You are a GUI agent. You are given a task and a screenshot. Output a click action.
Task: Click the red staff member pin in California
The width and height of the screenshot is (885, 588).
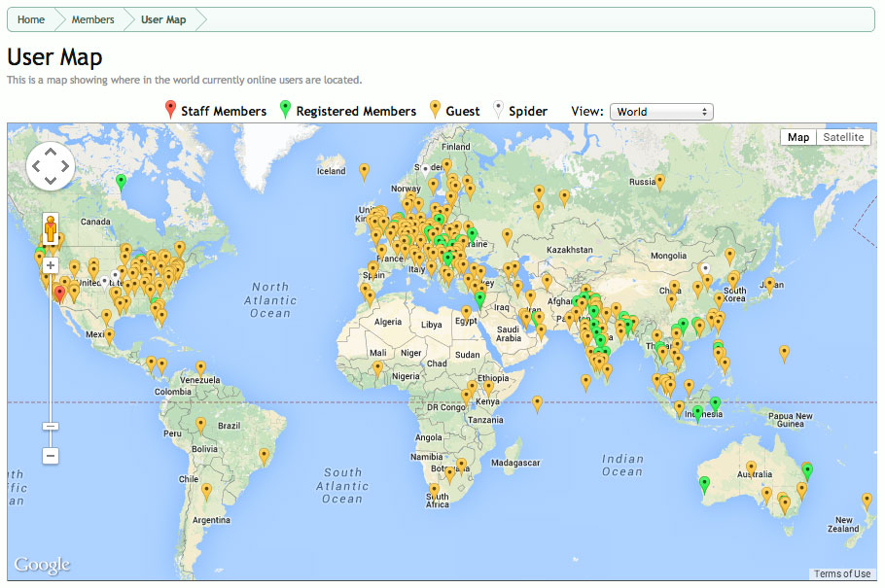tap(59, 294)
